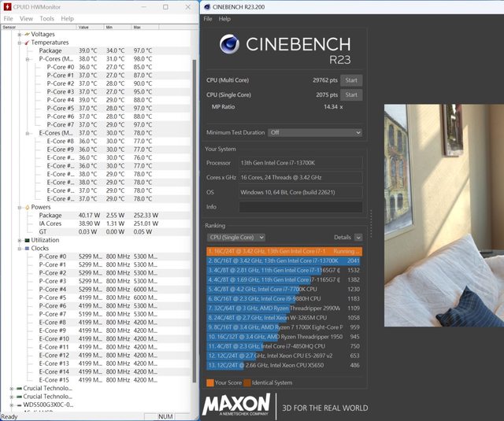Viewport: 504px width, 421px height.
Task: Open the Tools menu in HWMonitor
Action: pos(47,18)
